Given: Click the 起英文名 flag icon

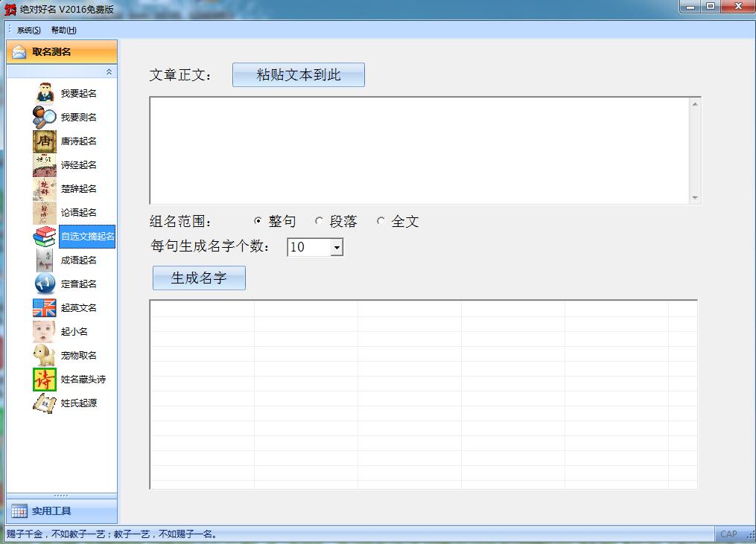Looking at the screenshot, I should (x=45, y=308).
